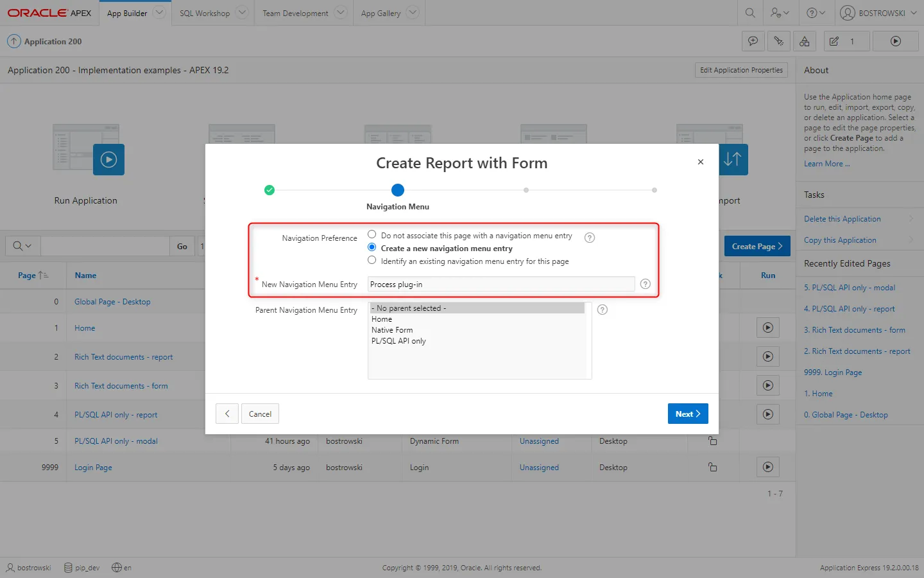Click the search magnifier icon in header
924x578 pixels.
749,13
